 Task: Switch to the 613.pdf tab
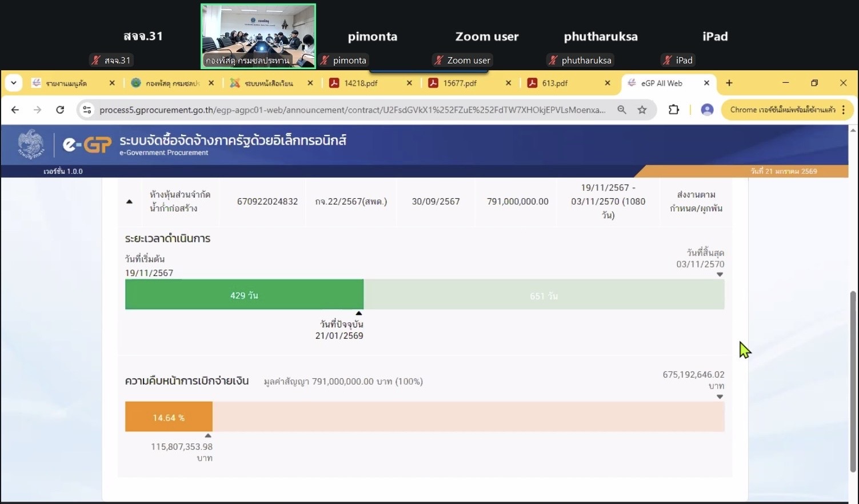569,83
